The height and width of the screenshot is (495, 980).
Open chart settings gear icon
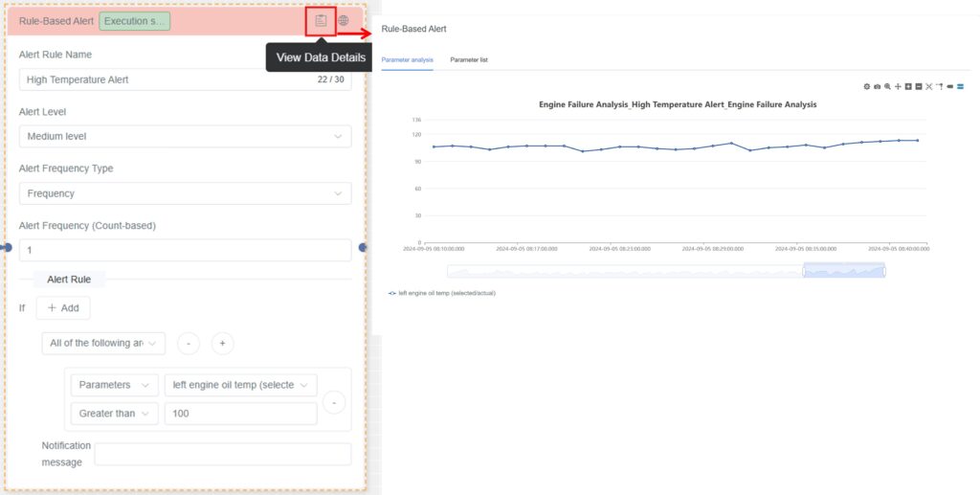tap(867, 86)
